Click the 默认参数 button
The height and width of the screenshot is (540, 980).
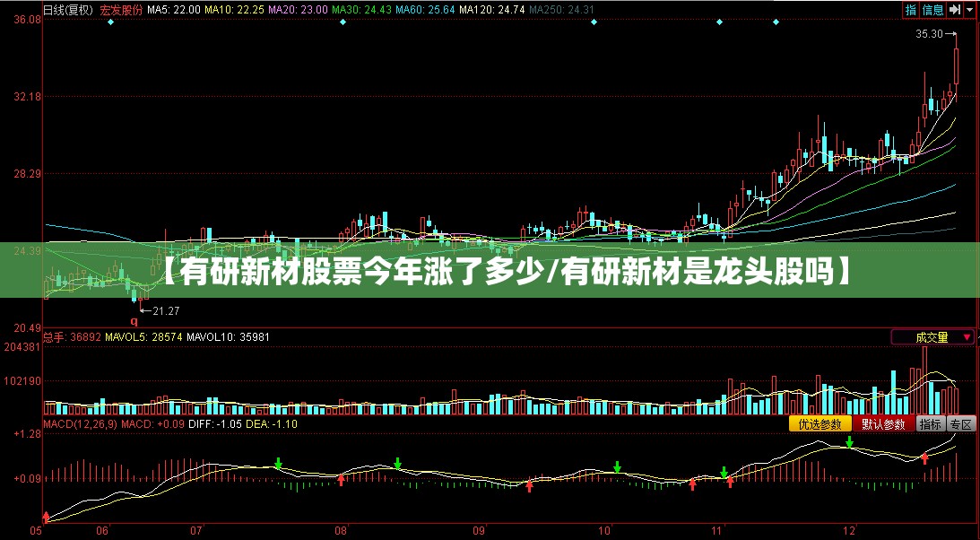click(883, 423)
